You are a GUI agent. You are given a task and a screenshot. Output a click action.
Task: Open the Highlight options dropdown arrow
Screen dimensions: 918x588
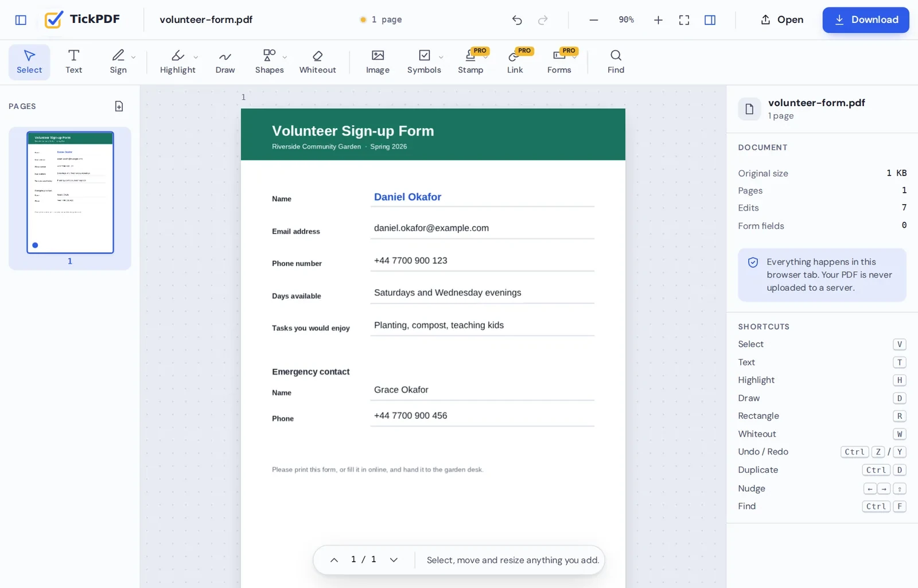196,57
